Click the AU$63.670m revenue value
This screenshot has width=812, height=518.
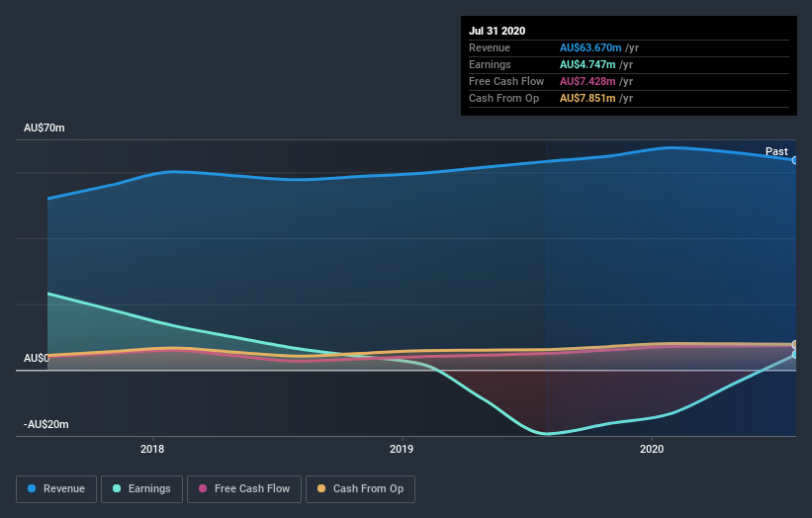[x=590, y=47]
